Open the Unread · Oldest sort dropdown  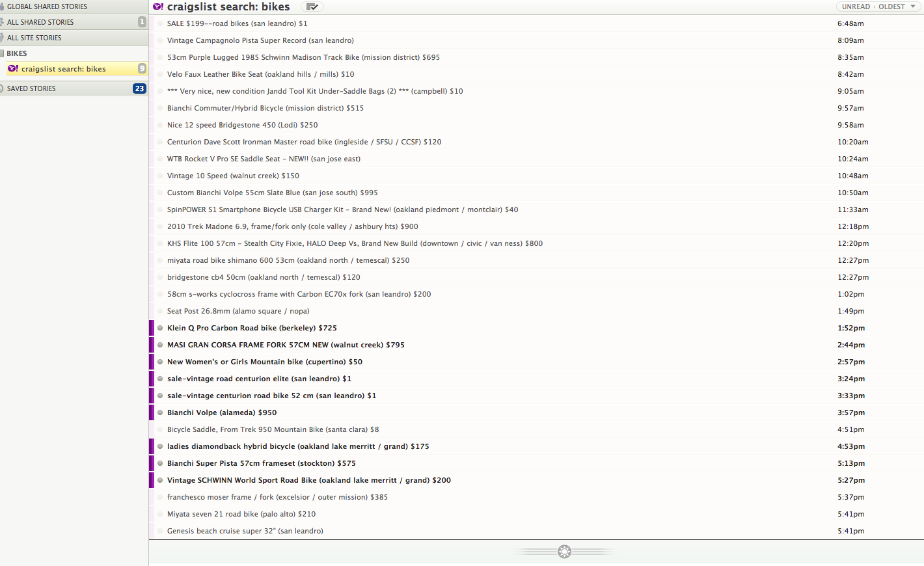(x=878, y=7)
